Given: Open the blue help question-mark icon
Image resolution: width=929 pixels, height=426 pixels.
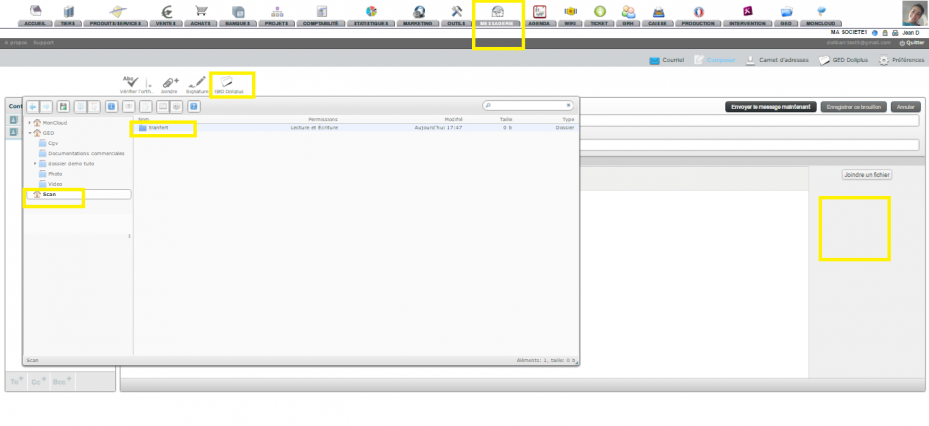Looking at the screenshot, I should 194,107.
